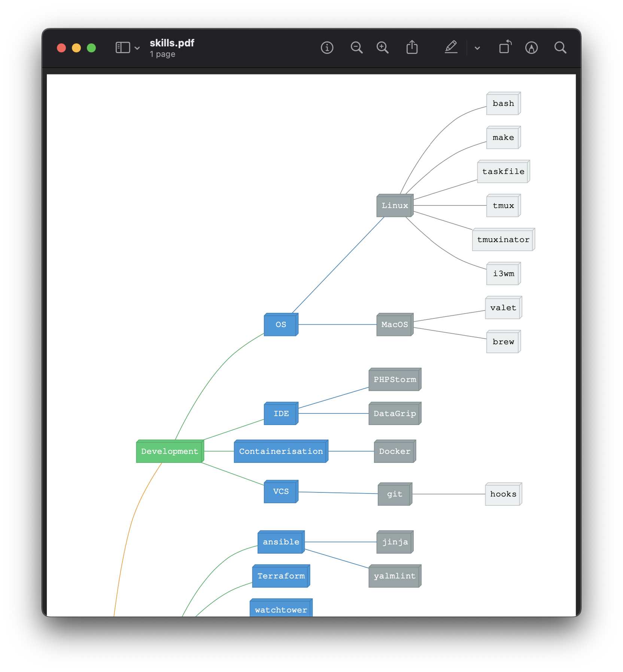Select the OS node
Screen dimensions: 623x672
(281, 324)
